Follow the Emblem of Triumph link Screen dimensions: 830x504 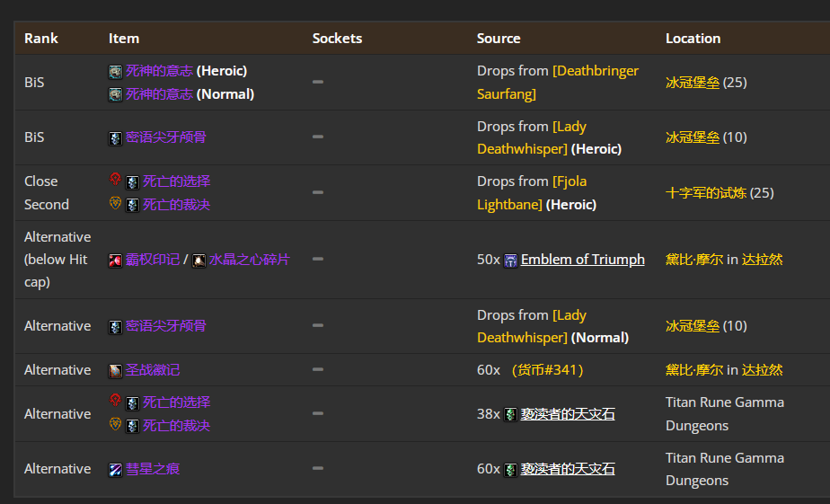[582, 260]
